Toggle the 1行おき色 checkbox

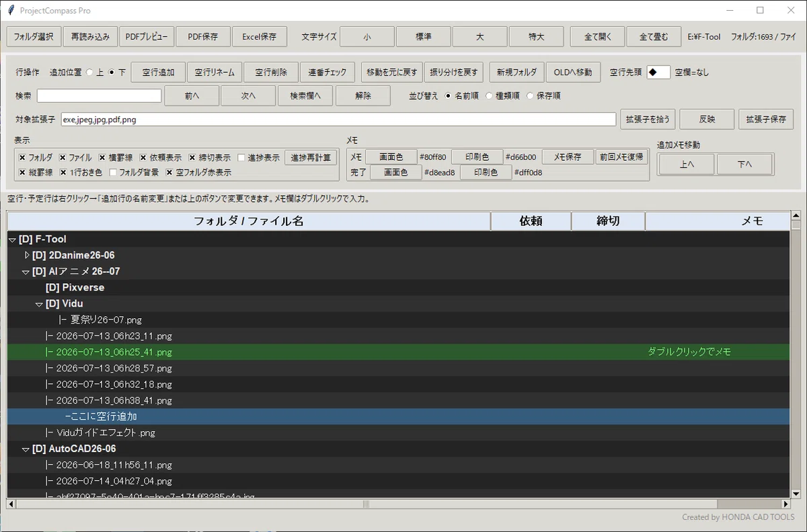63,172
